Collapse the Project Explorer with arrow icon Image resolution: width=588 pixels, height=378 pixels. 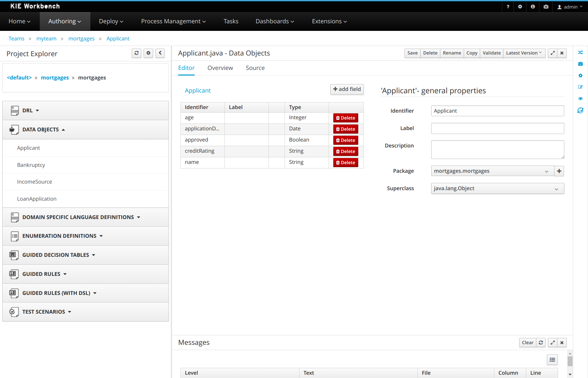(x=160, y=53)
